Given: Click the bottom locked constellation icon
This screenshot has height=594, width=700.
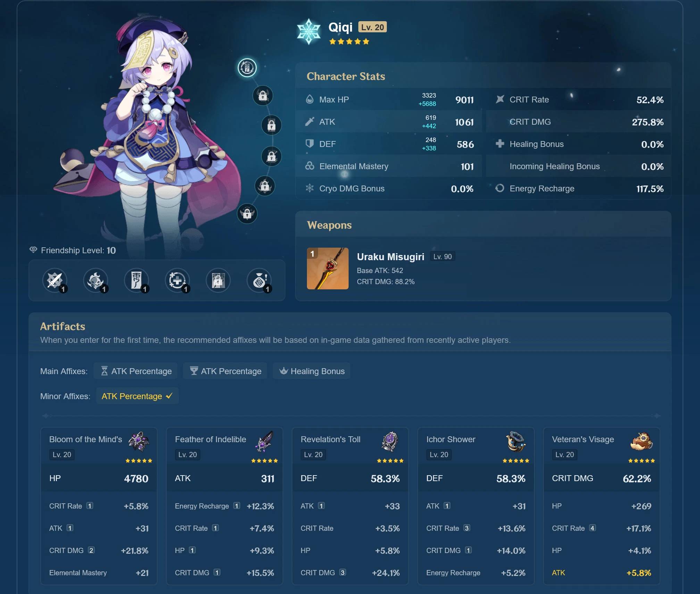Looking at the screenshot, I should coord(247,214).
